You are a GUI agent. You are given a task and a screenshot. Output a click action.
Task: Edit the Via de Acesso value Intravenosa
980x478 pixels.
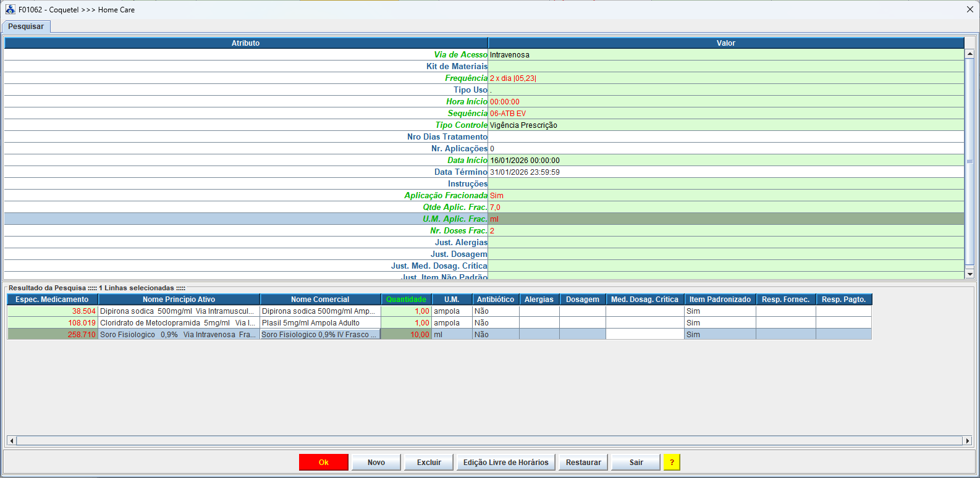(x=725, y=55)
